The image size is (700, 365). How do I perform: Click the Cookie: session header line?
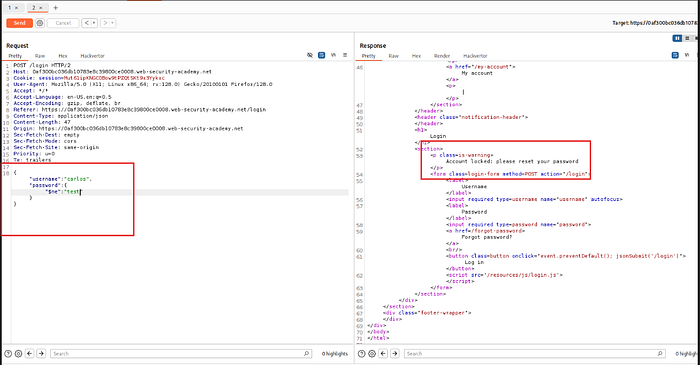pos(89,78)
